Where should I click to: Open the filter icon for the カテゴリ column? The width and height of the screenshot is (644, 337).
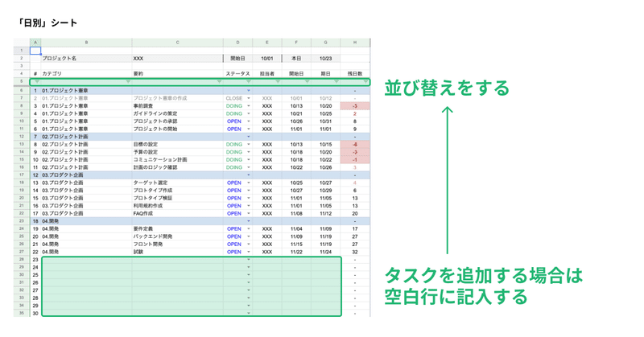[x=128, y=82]
